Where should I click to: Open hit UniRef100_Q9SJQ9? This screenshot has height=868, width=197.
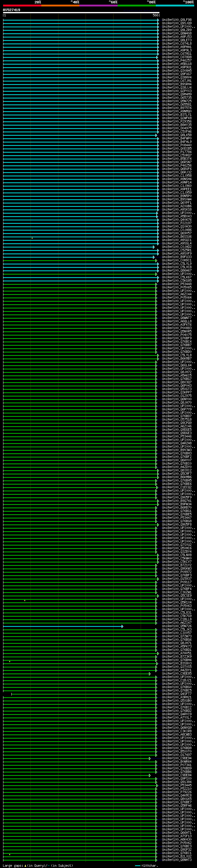(x=177, y=23)
